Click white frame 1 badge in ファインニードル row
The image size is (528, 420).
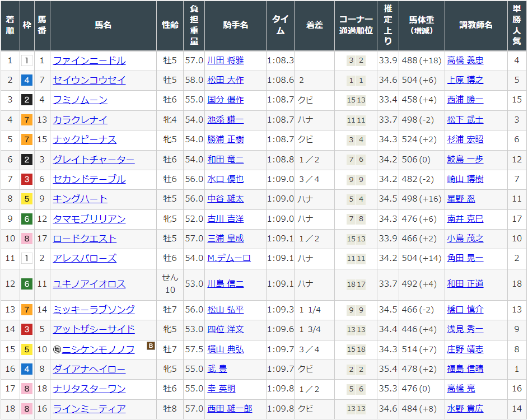coord(27,60)
